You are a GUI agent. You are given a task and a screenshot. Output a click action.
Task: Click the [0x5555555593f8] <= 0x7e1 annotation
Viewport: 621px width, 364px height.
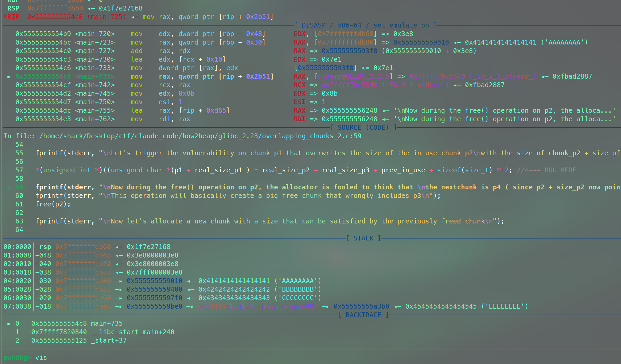344,68
